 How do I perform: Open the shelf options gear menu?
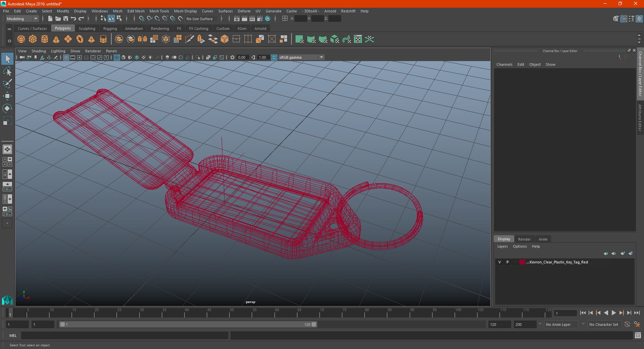tap(9, 41)
